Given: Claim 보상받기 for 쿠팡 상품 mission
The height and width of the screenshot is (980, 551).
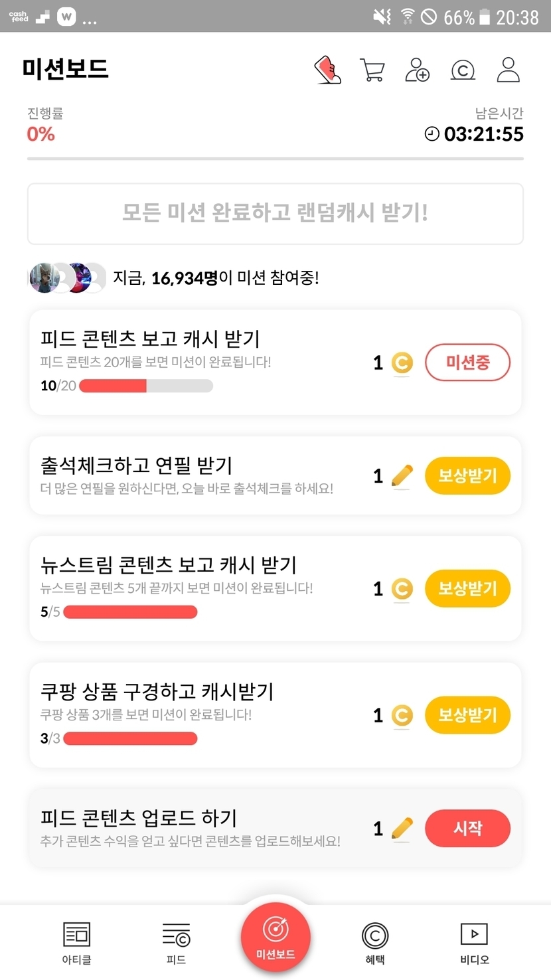Looking at the screenshot, I should [467, 715].
